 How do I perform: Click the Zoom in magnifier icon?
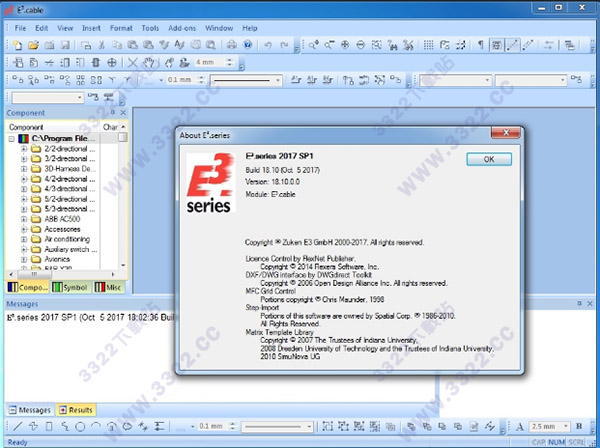[x=314, y=45]
